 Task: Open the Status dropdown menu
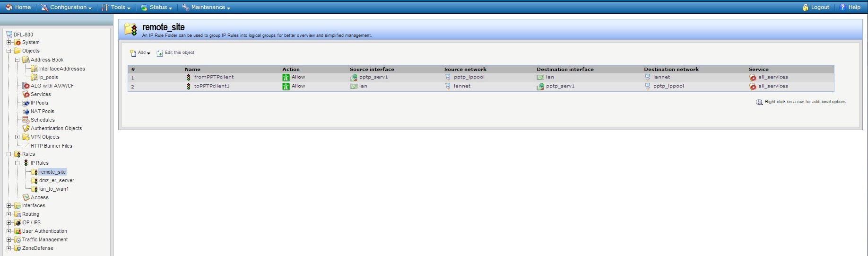(x=156, y=7)
